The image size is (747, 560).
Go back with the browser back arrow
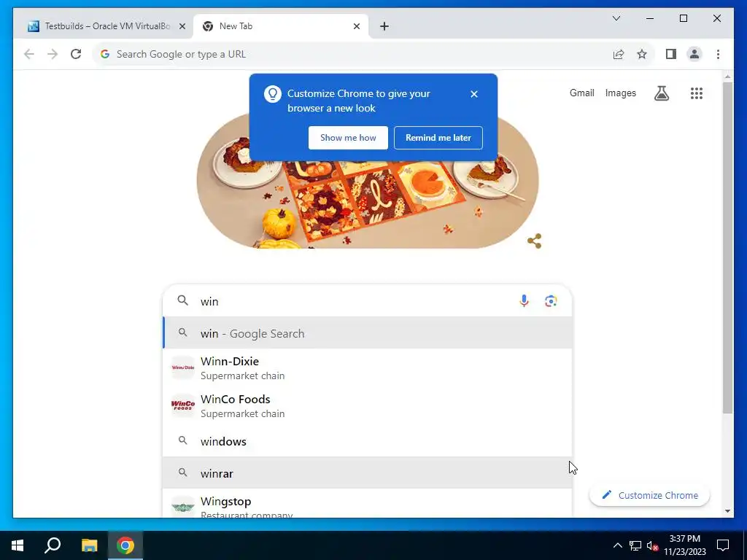coord(29,54)
